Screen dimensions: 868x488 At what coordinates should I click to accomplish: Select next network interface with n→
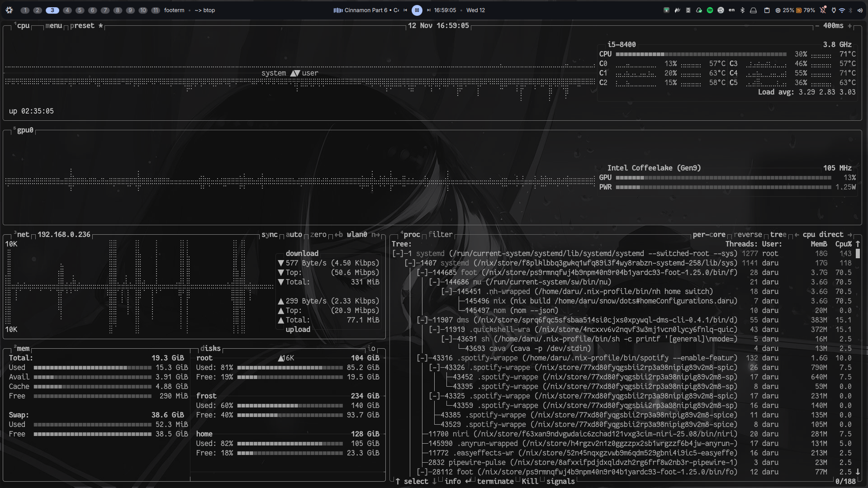pos(375,234)
